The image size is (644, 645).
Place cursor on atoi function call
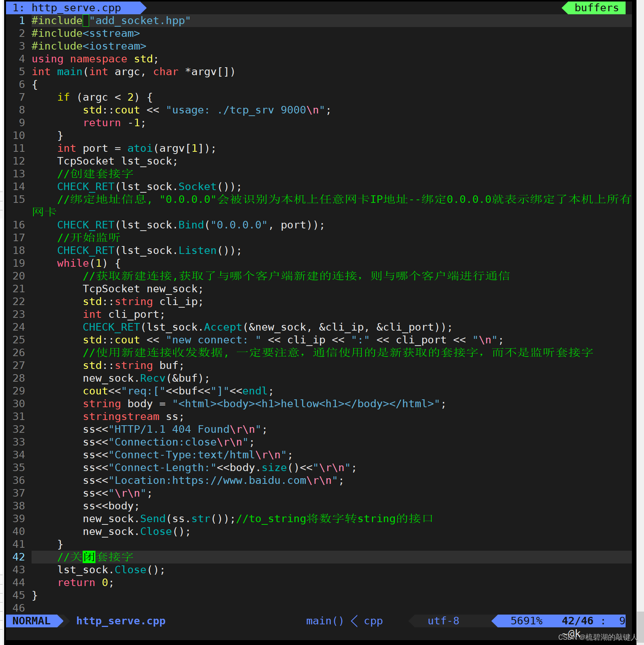point(140,148)
